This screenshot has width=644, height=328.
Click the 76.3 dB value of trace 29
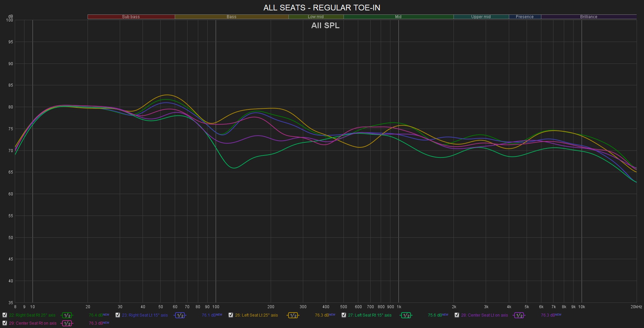click(96, 323)
